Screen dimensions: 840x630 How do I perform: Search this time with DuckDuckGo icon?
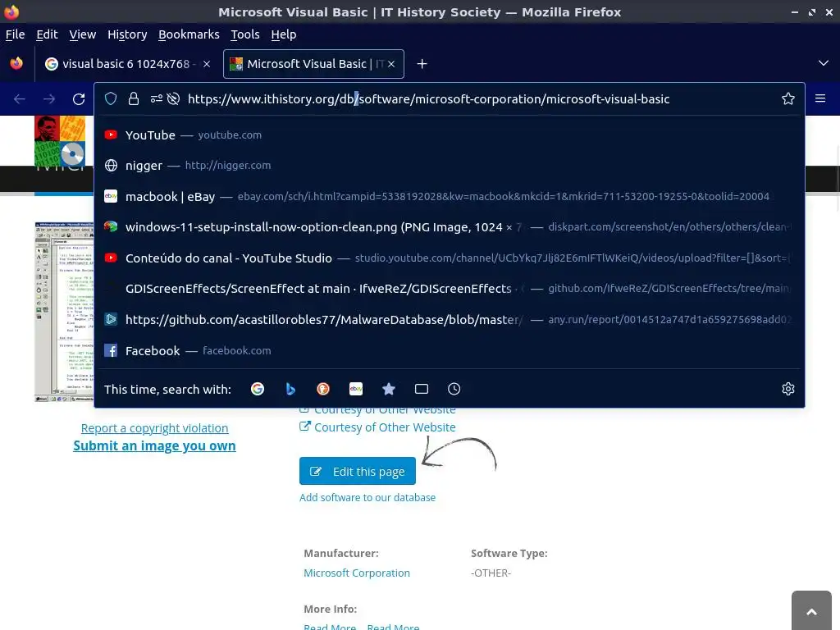coord(323,389)
